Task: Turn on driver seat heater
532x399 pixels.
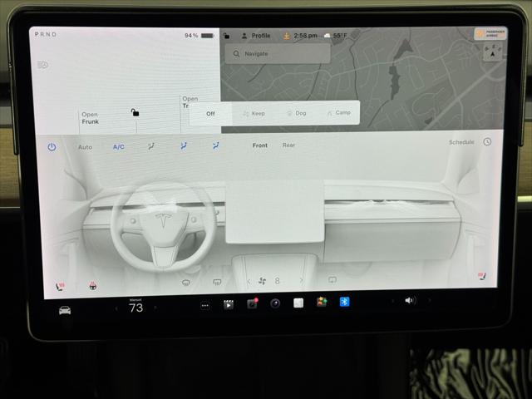Action: [60, 287]
